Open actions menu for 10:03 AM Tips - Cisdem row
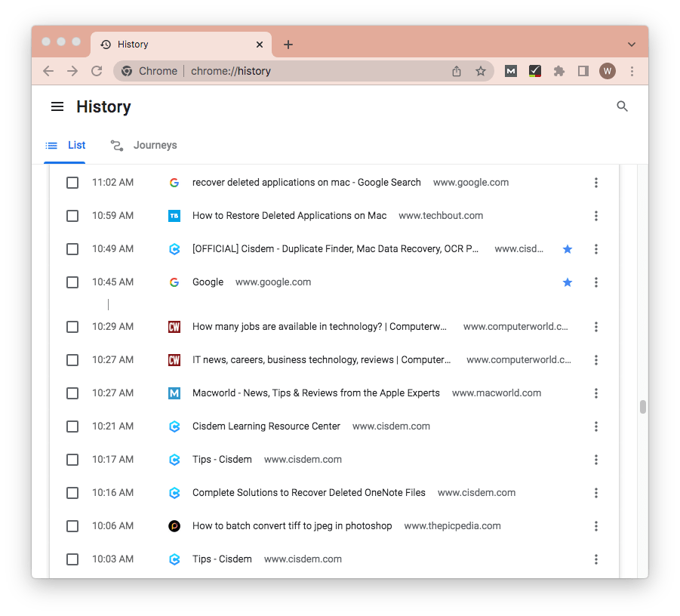This screenshot has height=616, width=680. (596, 559)
